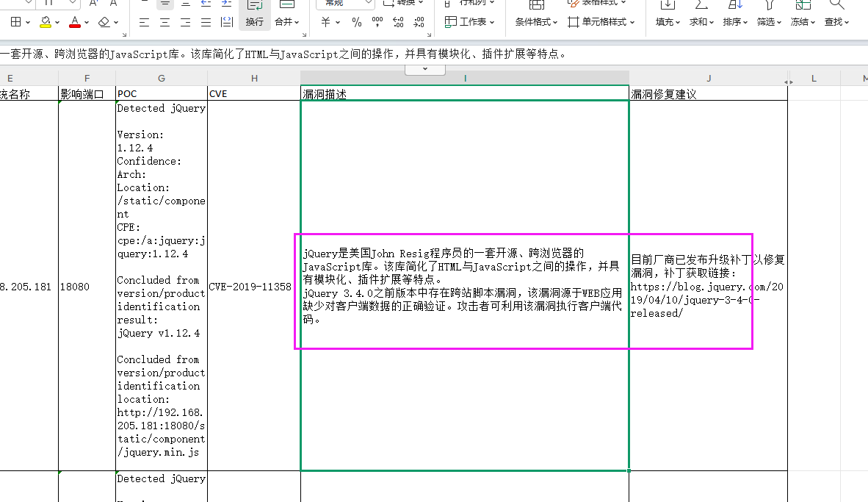Select the jQuery vulnerability description cell

coord(465,286)
